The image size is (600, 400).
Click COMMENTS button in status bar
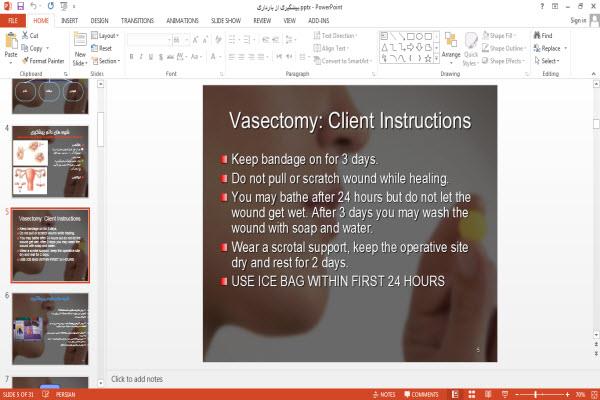[421, 394]
